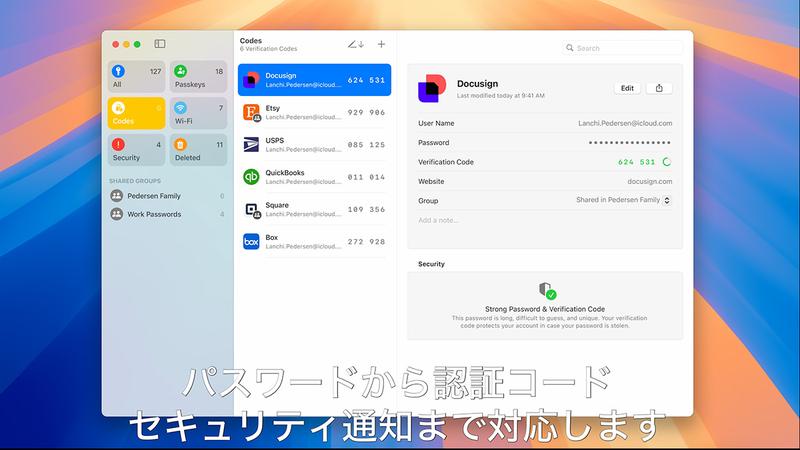Click the QuickBooks green logo icon
The image size is (800, 450).
point(251,177)
